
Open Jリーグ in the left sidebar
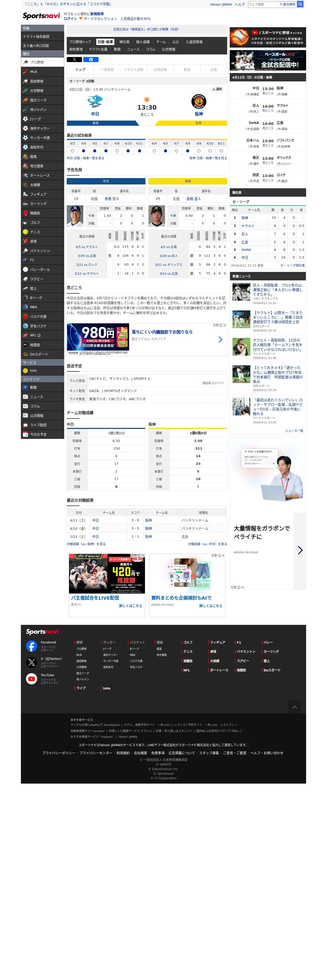[x=42, y=119]
